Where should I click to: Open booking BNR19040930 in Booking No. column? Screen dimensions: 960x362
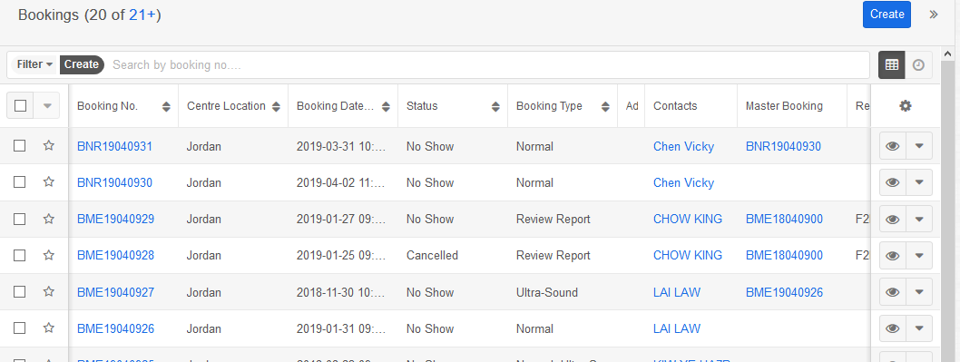tap(114, 183)
